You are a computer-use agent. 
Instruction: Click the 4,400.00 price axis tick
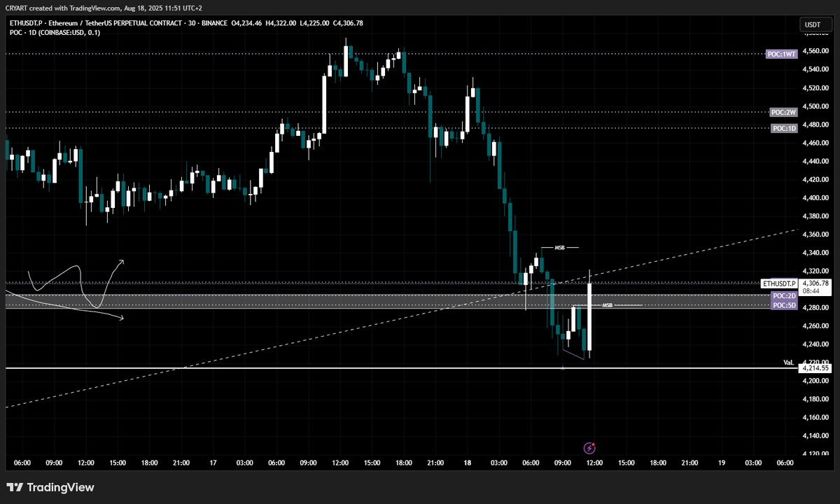click(x=815, y=198)
